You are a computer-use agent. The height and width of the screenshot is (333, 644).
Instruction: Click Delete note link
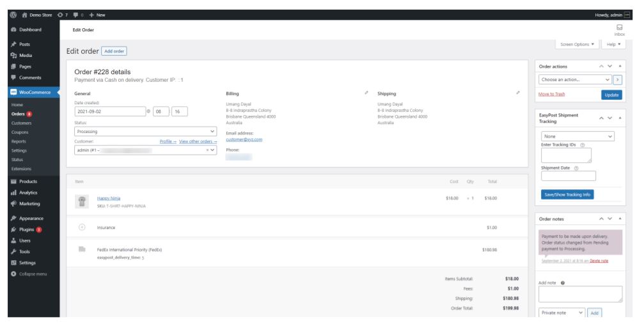coord(599,261)
